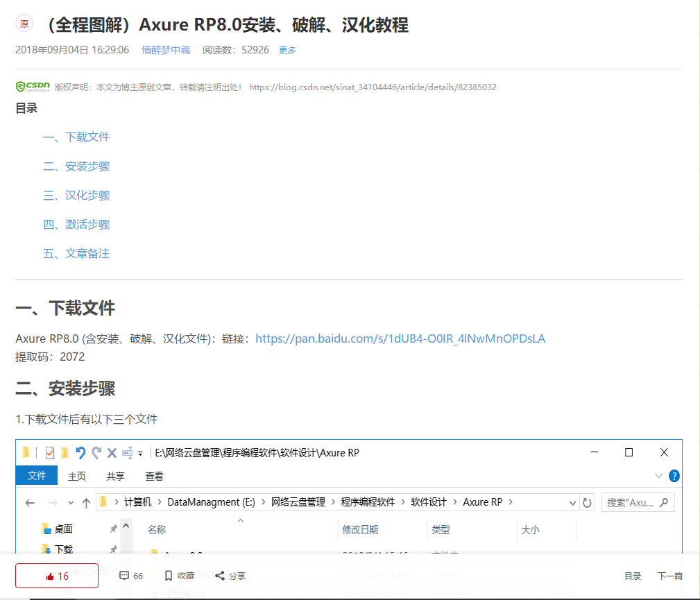Click the rename icon in quick access toolbar
This screenshot has width=700, height=600.
click(127, 453)
